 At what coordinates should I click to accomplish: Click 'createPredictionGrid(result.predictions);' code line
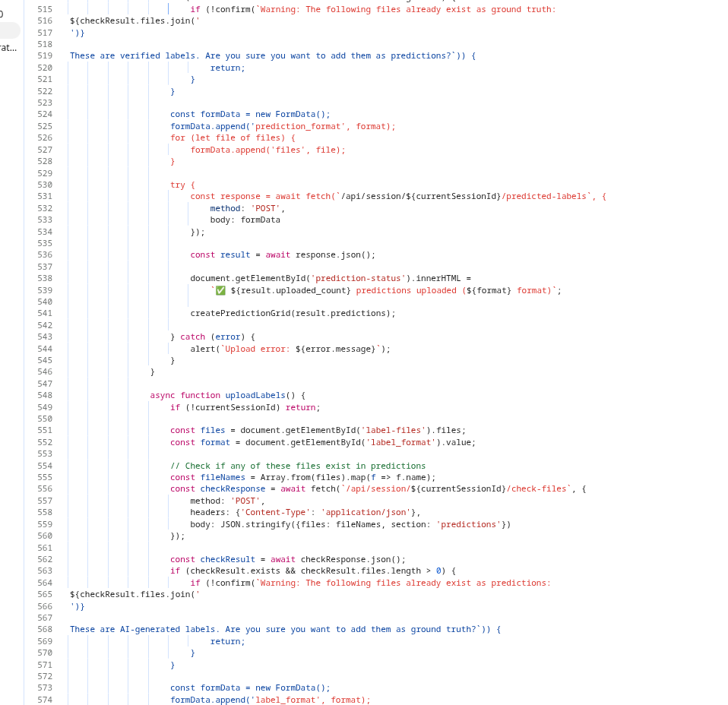(x=293, y=313)
